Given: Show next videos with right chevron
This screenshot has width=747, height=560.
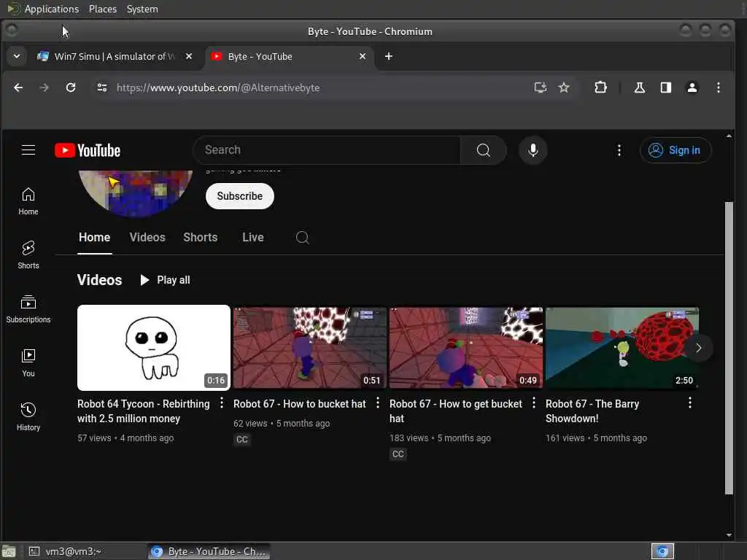Looking at the screenshot, I should [x=698, y=348].
